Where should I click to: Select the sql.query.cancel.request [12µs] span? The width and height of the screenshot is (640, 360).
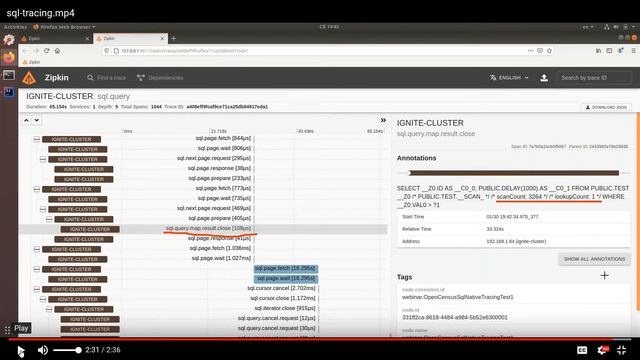(277, 318)
